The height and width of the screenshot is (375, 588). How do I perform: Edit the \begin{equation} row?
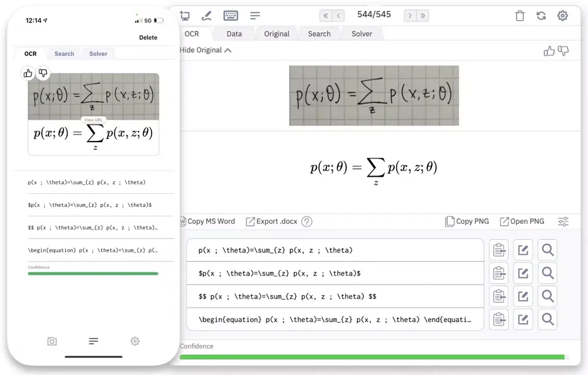point(523,320)
